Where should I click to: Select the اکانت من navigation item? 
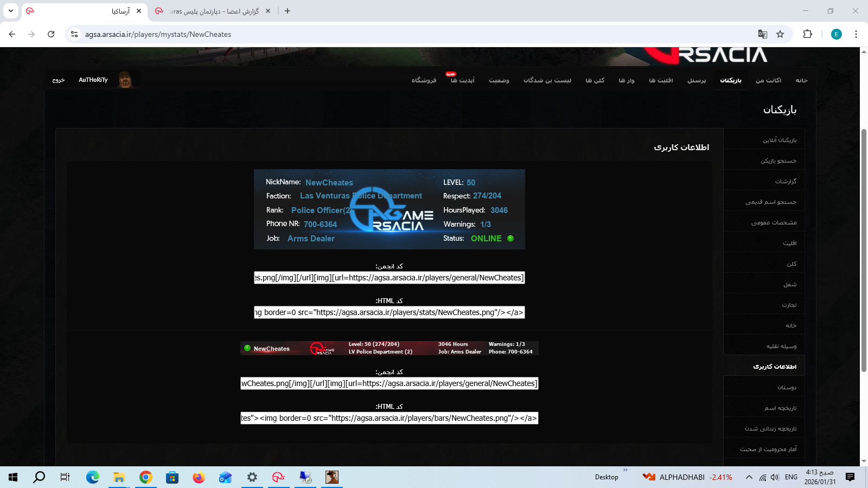click(768, 80)
